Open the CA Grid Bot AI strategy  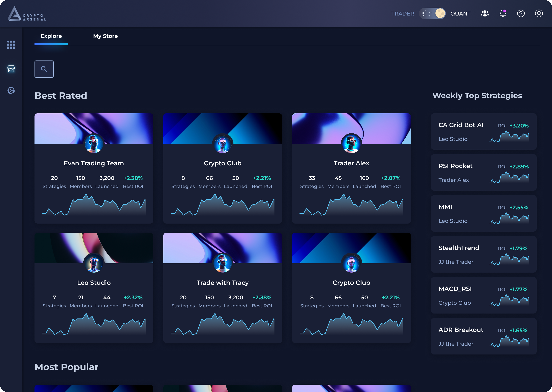pyautogui.click(x=461, y=125)
